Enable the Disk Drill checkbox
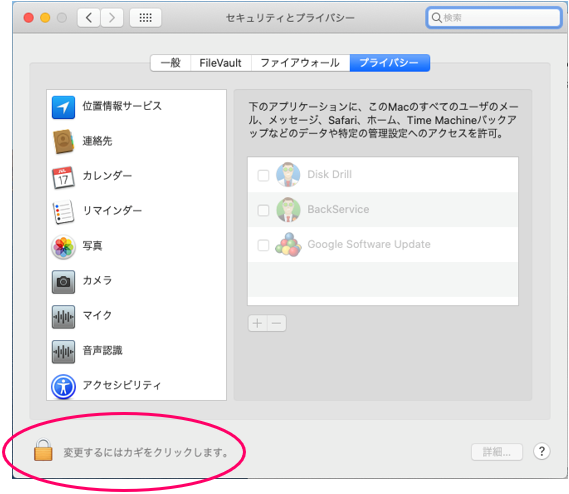The image size is (569, 494). 263,175
